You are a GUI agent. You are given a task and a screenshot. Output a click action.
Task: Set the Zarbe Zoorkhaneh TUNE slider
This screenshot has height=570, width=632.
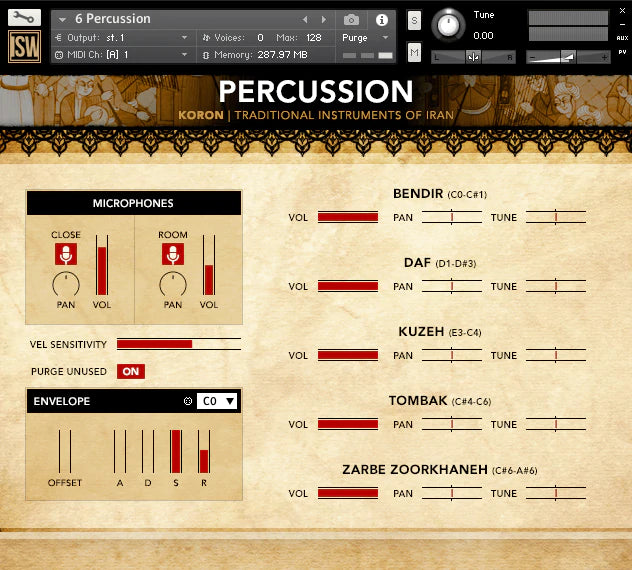tap(556, 493)
